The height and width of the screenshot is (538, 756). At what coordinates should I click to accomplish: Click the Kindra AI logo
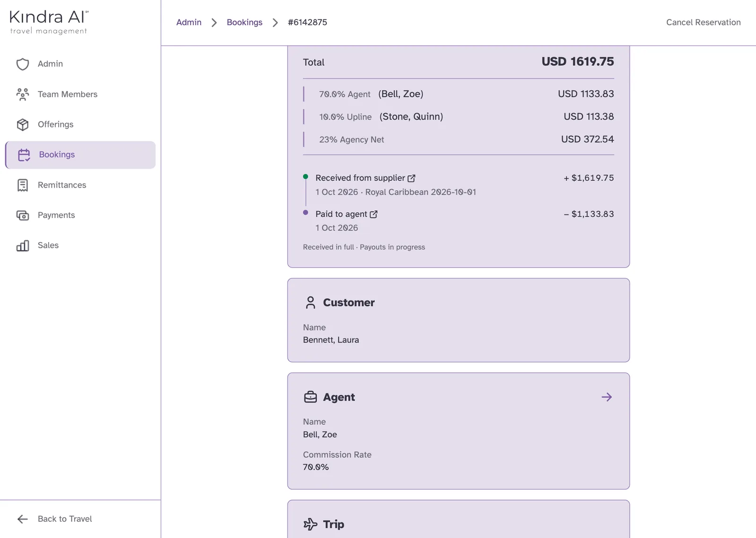pos(49,22)
